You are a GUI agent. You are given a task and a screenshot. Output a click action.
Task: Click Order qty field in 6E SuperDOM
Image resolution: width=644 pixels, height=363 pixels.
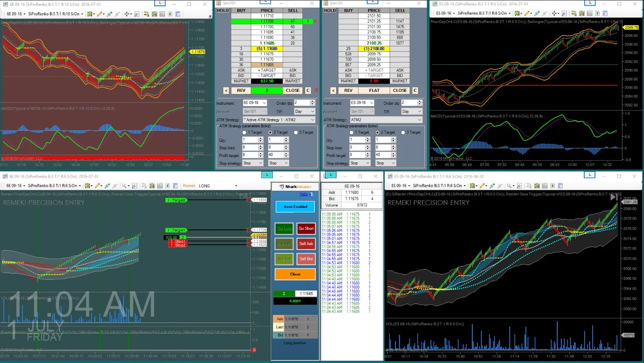click(305, 103)
